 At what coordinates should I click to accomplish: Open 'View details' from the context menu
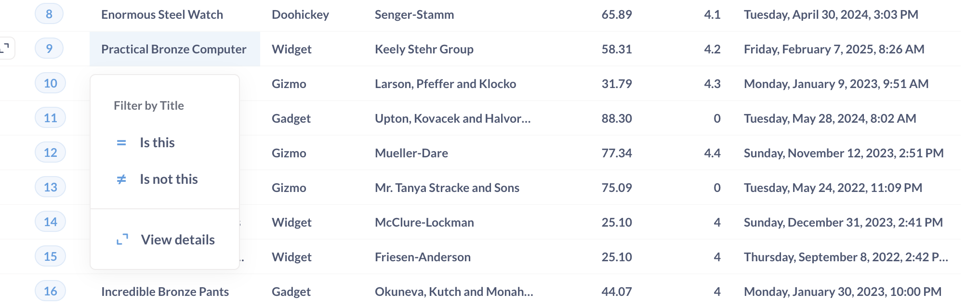pyautogui.click(x=178, y=240)
